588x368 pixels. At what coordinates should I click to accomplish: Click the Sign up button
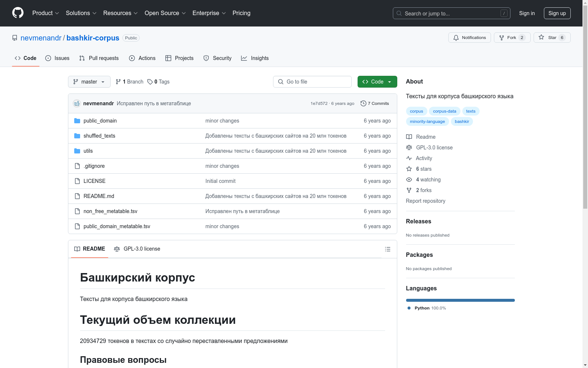(557, 13)
